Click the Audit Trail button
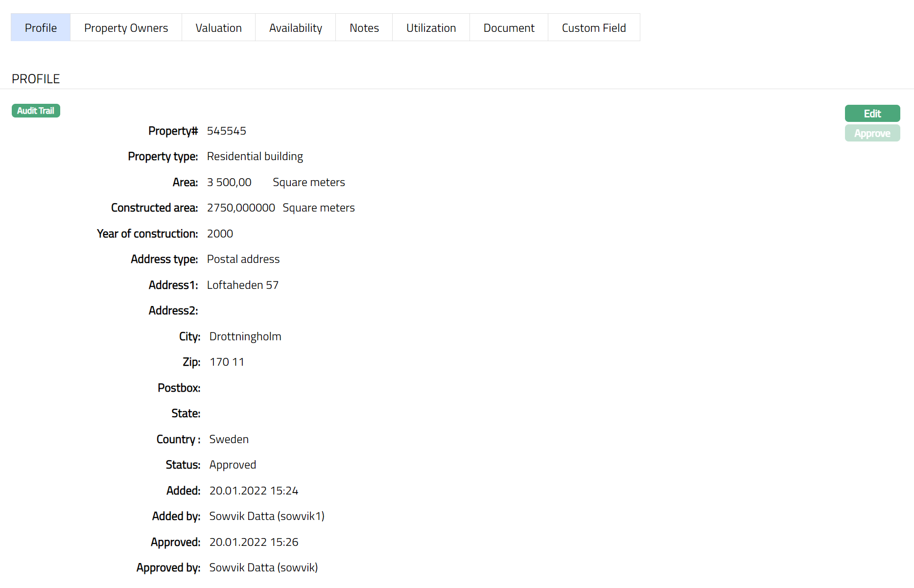This screenshot has width=914, height=588. [36, 111]
